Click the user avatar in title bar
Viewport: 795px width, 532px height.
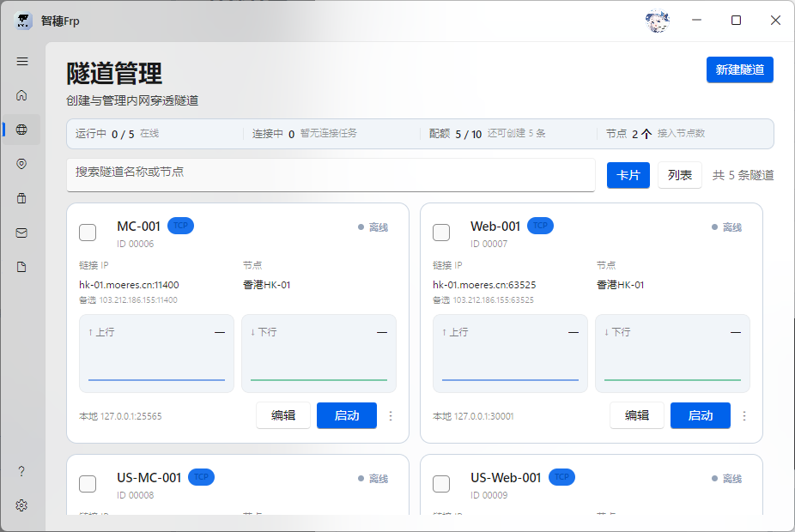point(658,21)
